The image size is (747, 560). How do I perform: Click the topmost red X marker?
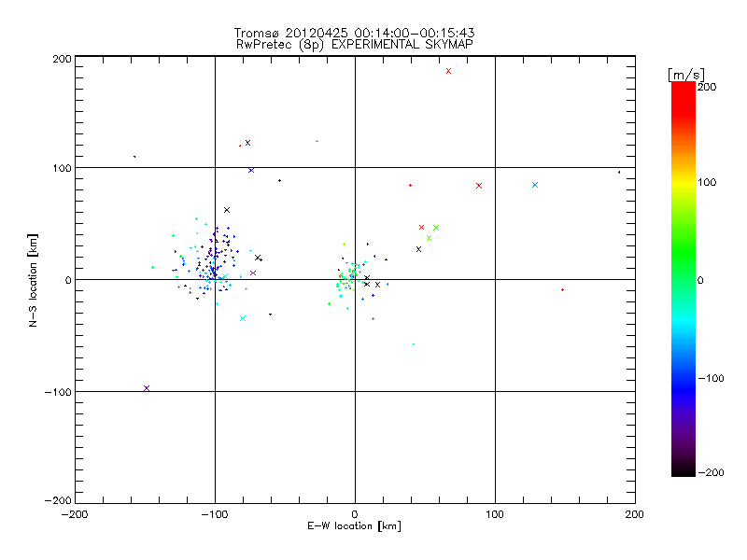[x=448, y=71]
